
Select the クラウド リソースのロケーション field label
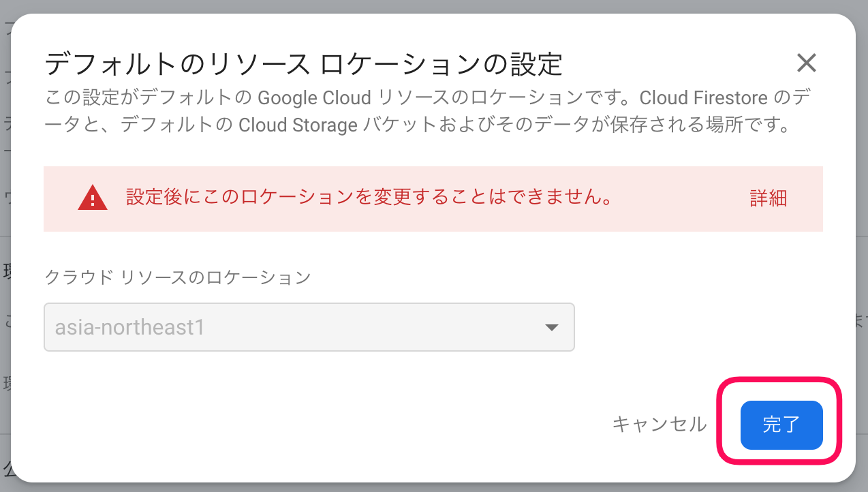[177, 277]
